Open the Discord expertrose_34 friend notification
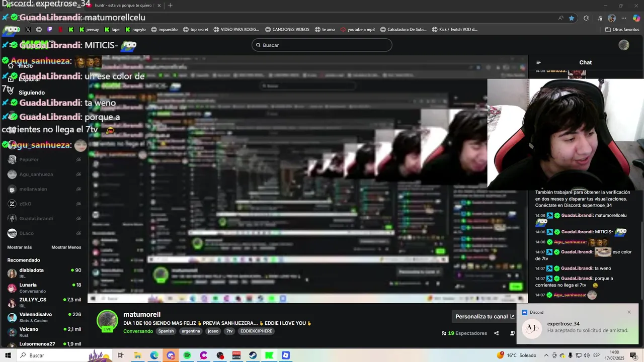 click(578, 324)
